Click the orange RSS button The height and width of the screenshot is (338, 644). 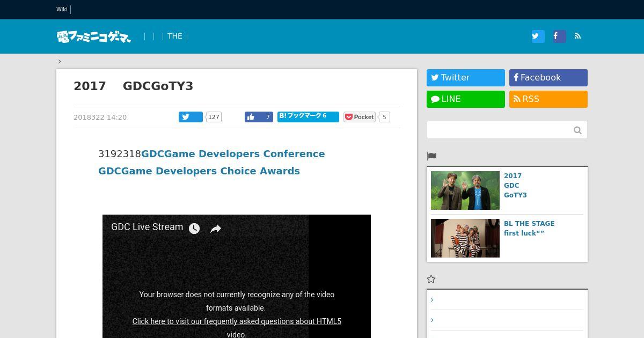point(548,99)
